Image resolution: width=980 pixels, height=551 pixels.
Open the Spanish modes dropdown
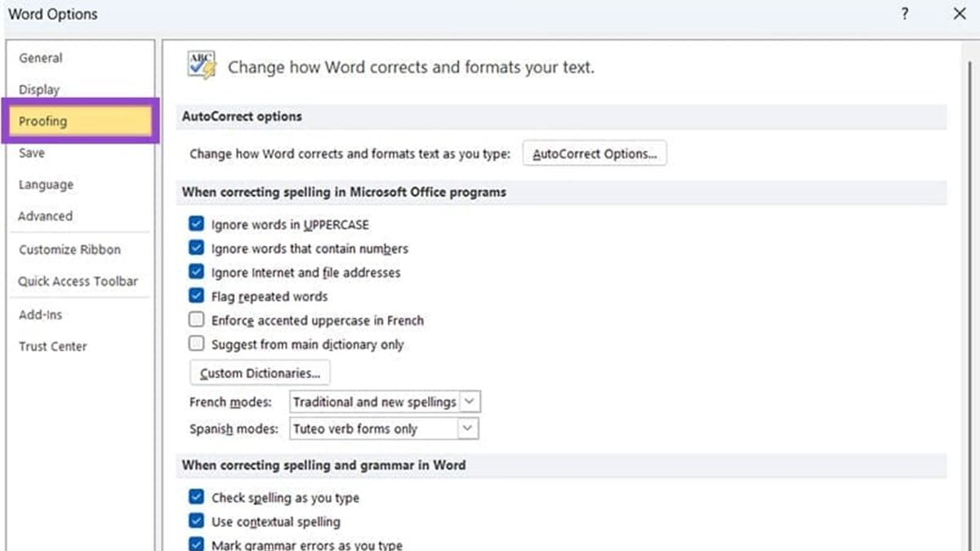[x=467, y=429]
